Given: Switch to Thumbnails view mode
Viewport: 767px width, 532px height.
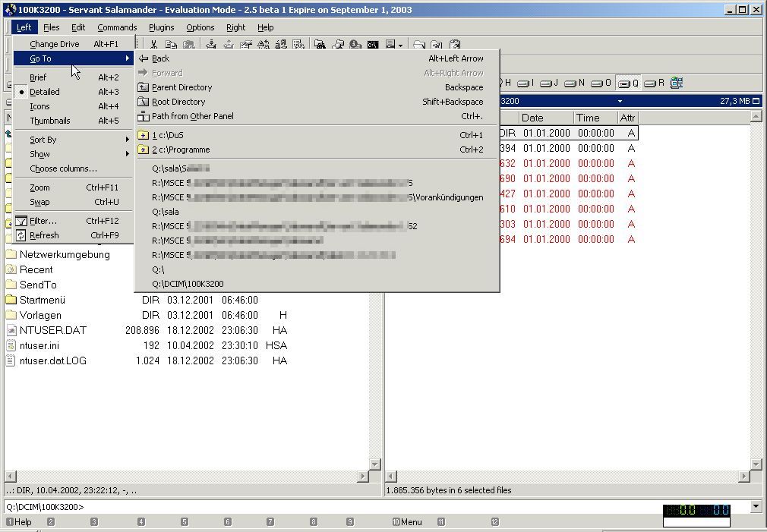Looking at the screenshot, I should pos(73,121).
